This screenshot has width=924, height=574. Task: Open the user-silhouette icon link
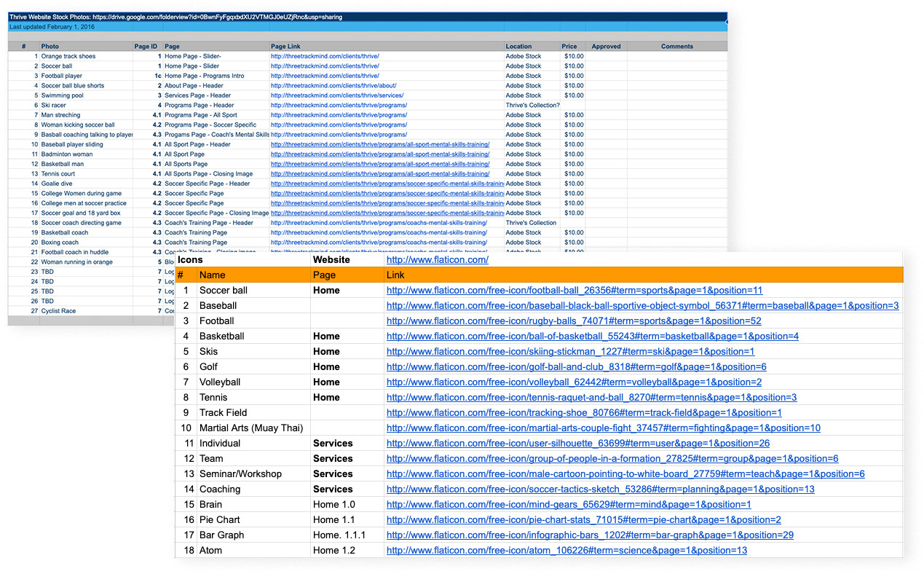click(x=578, y=443)
